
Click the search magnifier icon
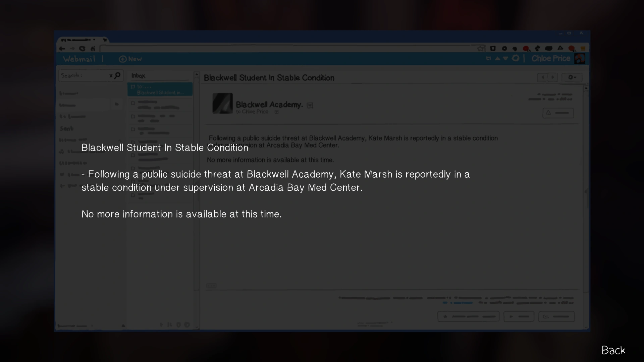(x=117, y=75)
